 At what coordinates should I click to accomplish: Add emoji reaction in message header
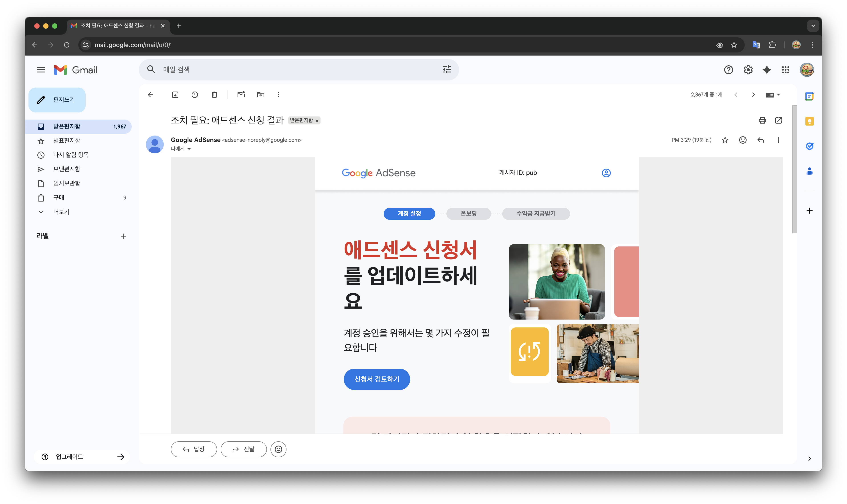click(x=743, y=140)
